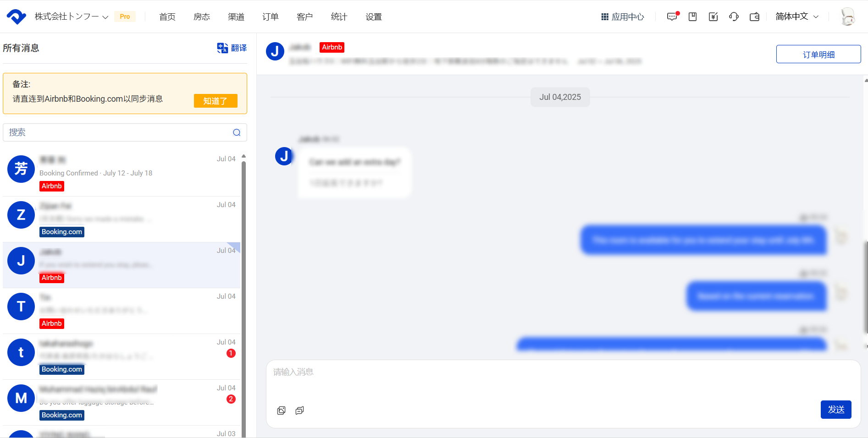Viewport: 868px width, 438px height.
Task: Click the unread badge 1 on t conversation
Action: coord(231,353)
